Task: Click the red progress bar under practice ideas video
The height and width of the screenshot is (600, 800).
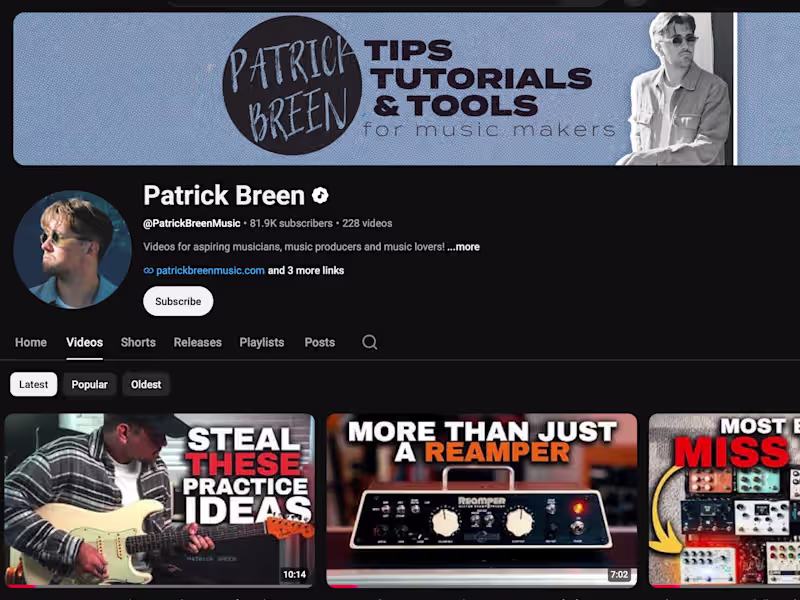Action: [x=21, y=586]
